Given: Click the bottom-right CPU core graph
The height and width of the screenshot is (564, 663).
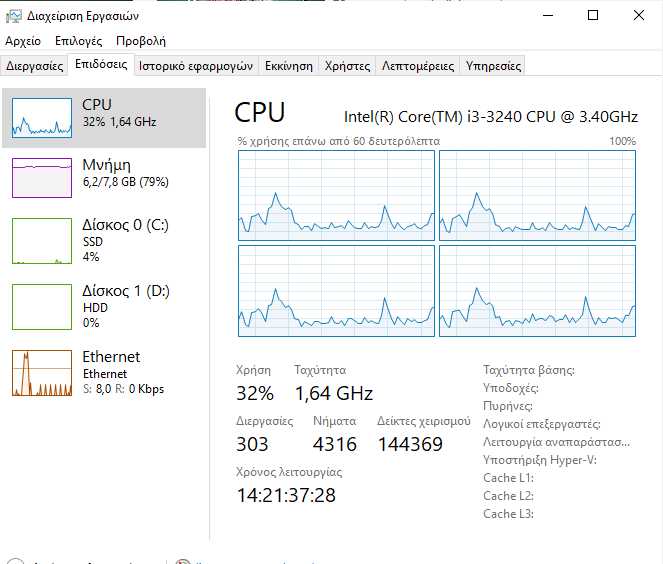Looking at the screenshot, I should 537,290.
